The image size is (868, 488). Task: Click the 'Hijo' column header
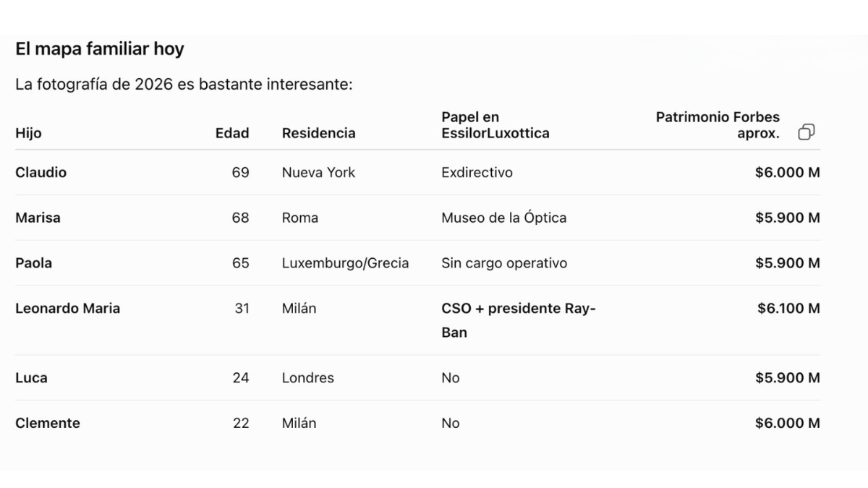[28, 133]
